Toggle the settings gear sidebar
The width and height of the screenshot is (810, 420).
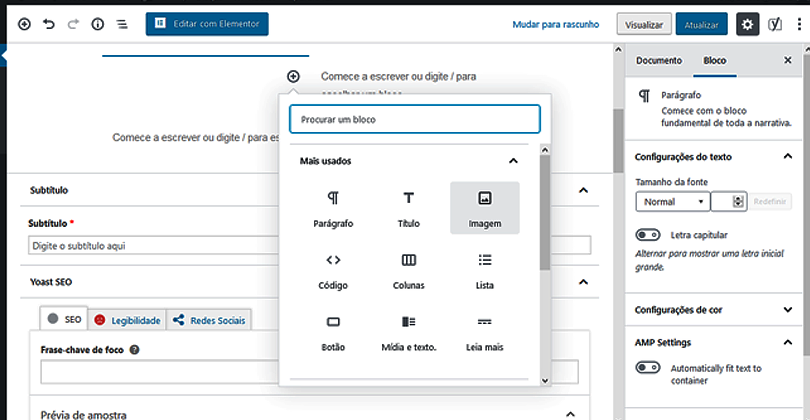pyautogui.click(x=747, y=24)
